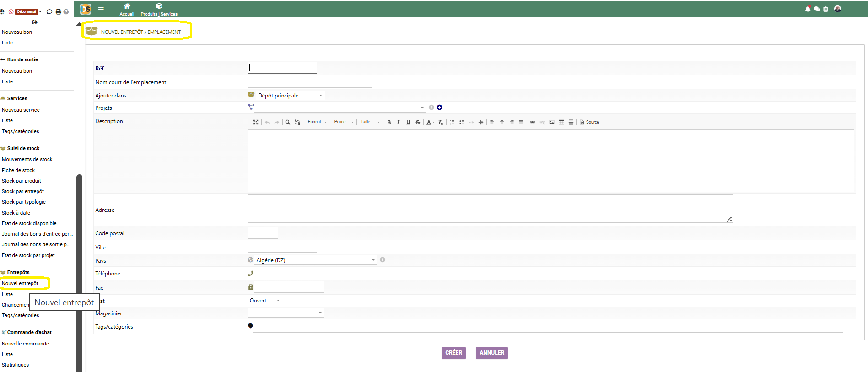The image size is (868, 372).
Task: Open the status dropdown set to Ouvert
Action: click(x=264, y=301)
